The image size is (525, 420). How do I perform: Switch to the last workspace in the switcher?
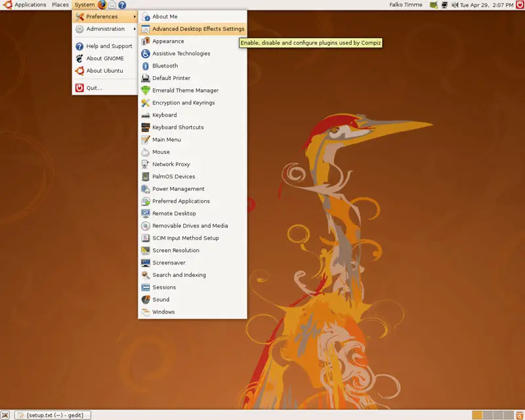[x=509, y=415]
